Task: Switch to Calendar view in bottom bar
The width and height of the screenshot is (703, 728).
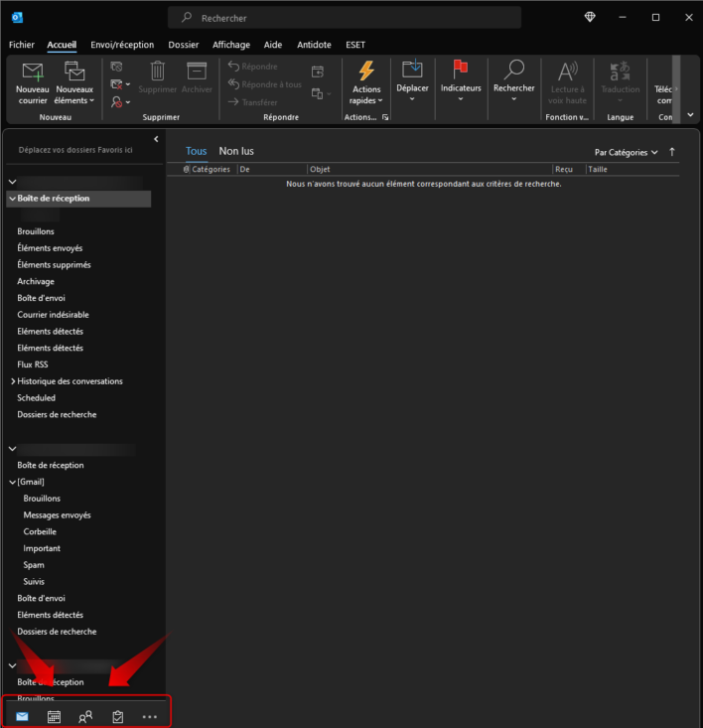Action: click(x=54, y=716)
